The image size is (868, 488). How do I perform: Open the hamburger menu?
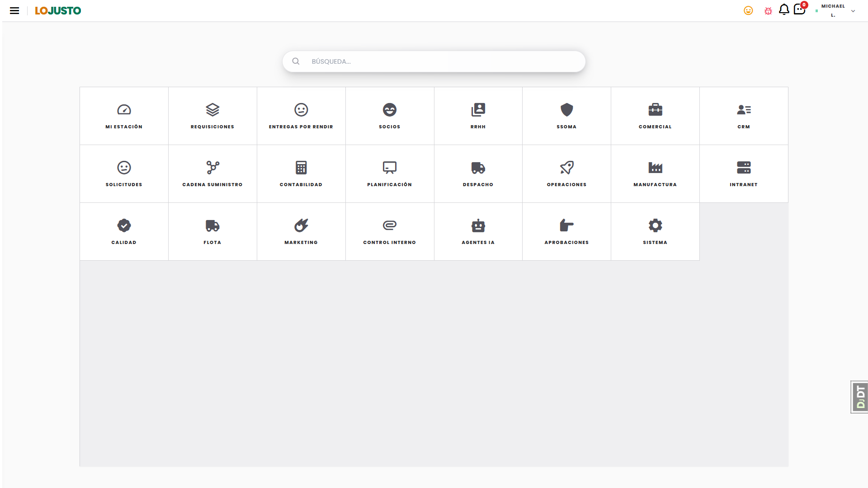14,10
